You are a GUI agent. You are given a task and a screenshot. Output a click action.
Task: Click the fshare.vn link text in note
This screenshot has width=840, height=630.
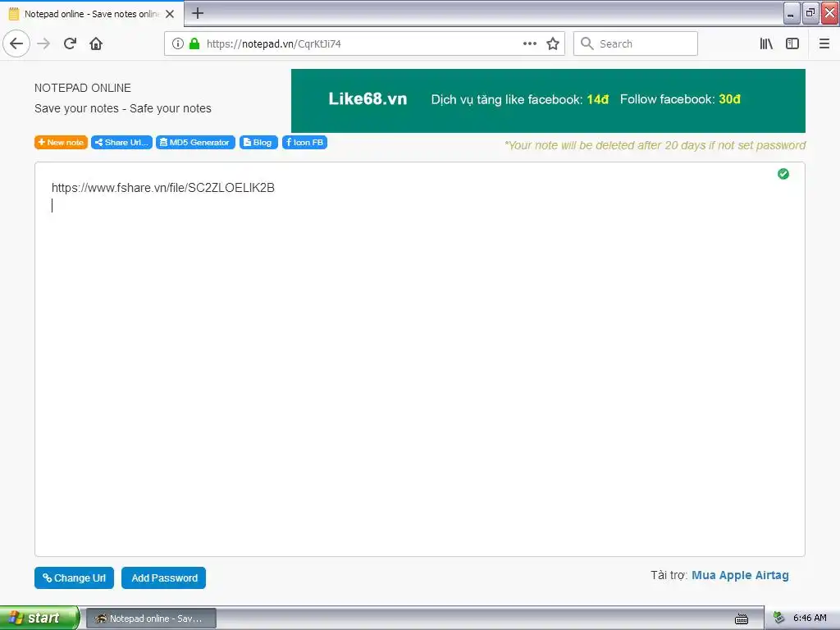click(x=163, y=188)
